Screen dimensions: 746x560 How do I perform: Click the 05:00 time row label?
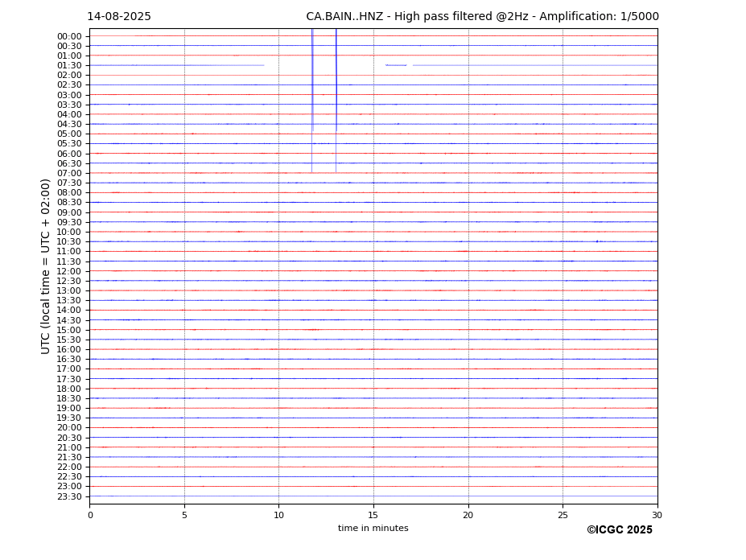69,134
